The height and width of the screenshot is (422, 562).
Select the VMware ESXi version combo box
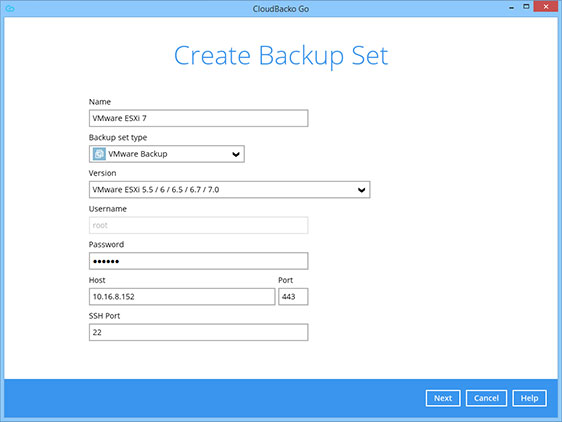(x=229, y=190)
